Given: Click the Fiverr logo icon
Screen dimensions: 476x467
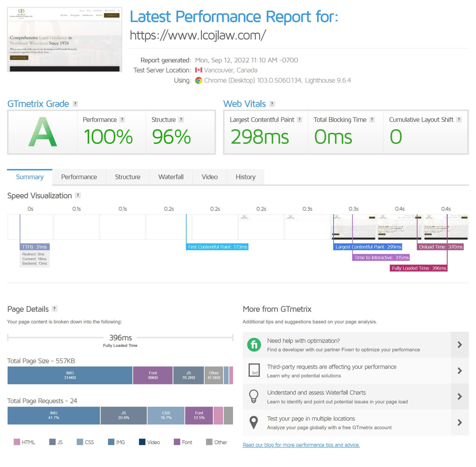Looking at the screenshot, I should tap(254, 345).
